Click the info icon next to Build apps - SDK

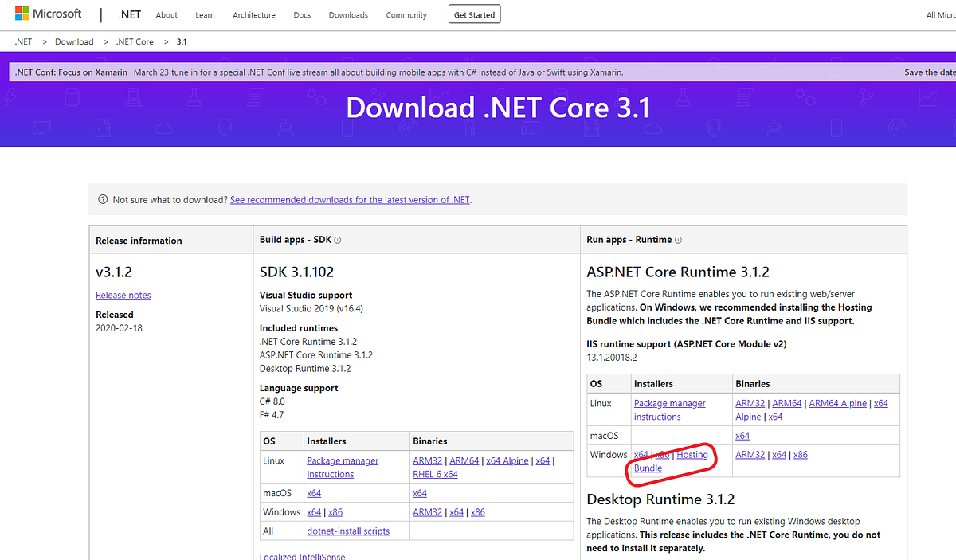pos(336,239)
